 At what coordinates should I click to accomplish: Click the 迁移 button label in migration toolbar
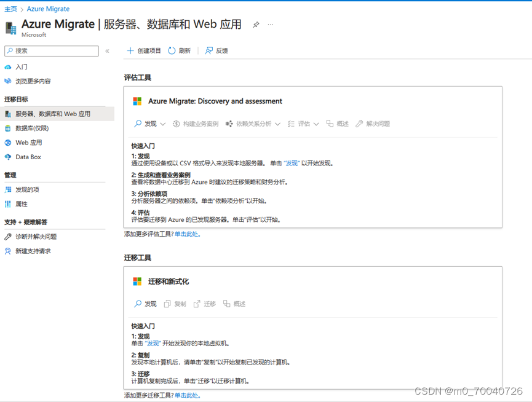pyautogui.click(x=210, y=304)
